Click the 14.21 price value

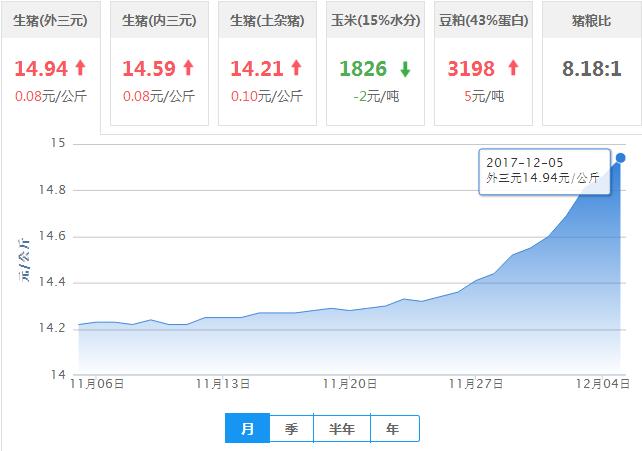[257, 68]
